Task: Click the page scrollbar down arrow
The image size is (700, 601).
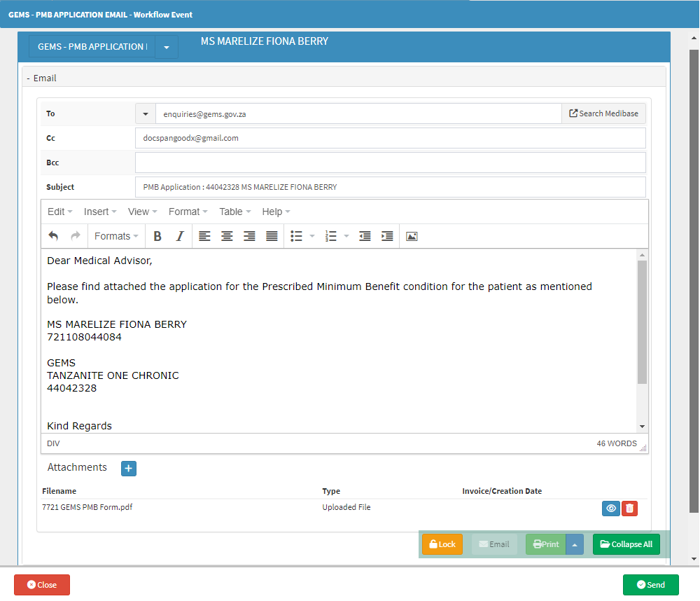Action: 694,559
